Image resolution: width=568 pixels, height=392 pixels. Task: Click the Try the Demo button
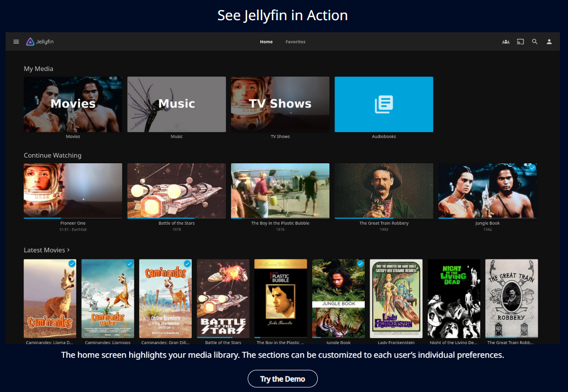point(282,378)
